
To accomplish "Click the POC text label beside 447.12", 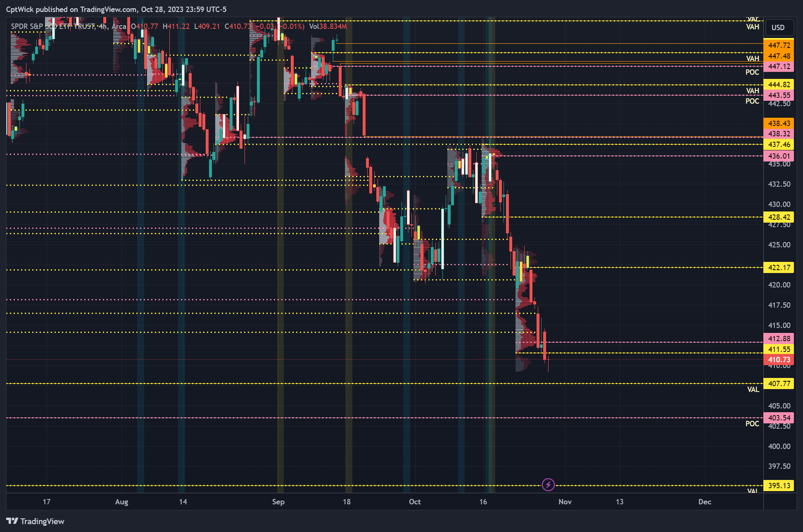I will pos(752,72).
